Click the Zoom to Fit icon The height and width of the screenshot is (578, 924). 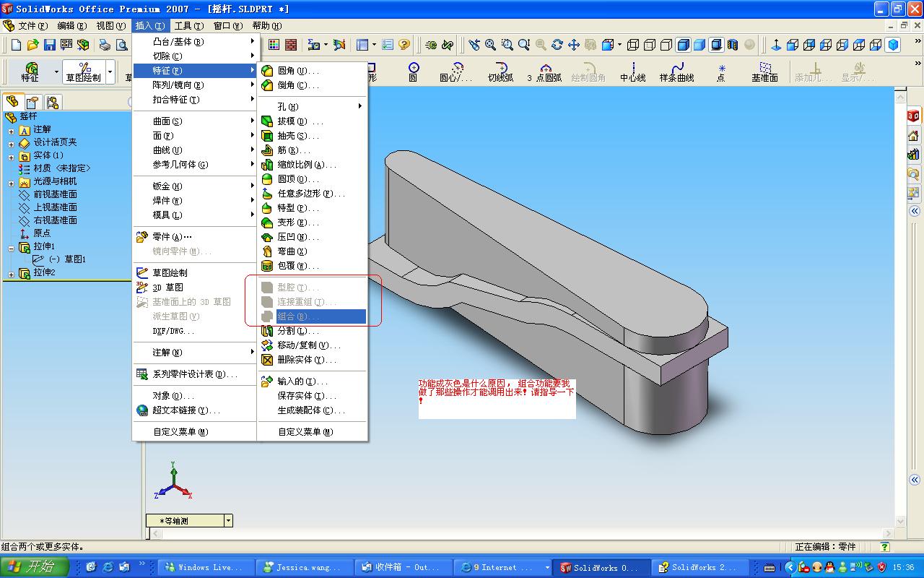(x=491, y=45)
